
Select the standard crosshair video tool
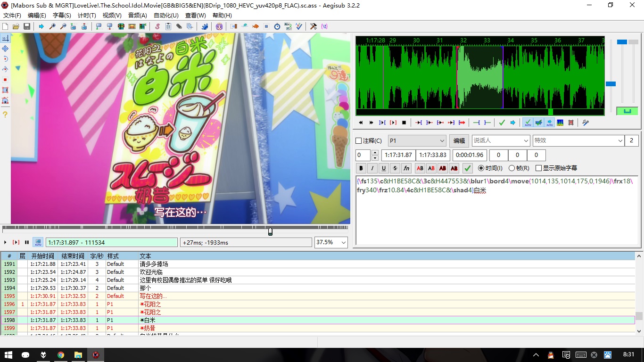tap(5, 38)
